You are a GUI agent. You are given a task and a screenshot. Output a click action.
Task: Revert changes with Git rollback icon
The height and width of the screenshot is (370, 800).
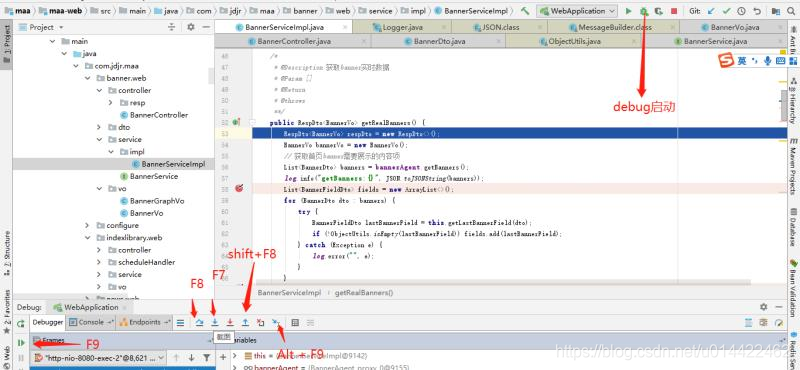point(757,11)
